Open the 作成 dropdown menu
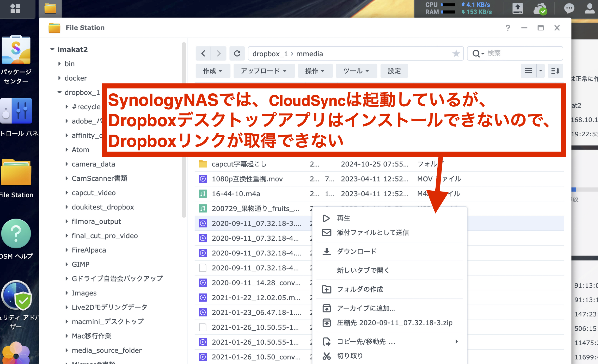This screenshot has height=364, width=598. [213, 71]
